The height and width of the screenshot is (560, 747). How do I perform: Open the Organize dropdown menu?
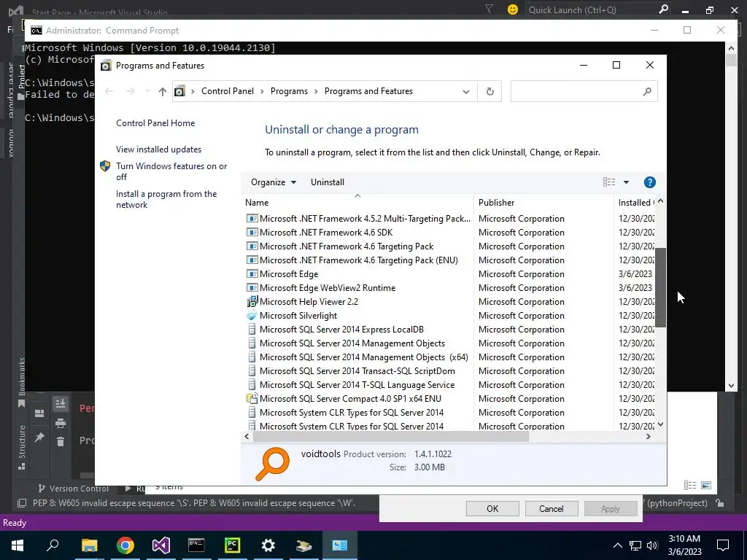[x=274, y=182]
